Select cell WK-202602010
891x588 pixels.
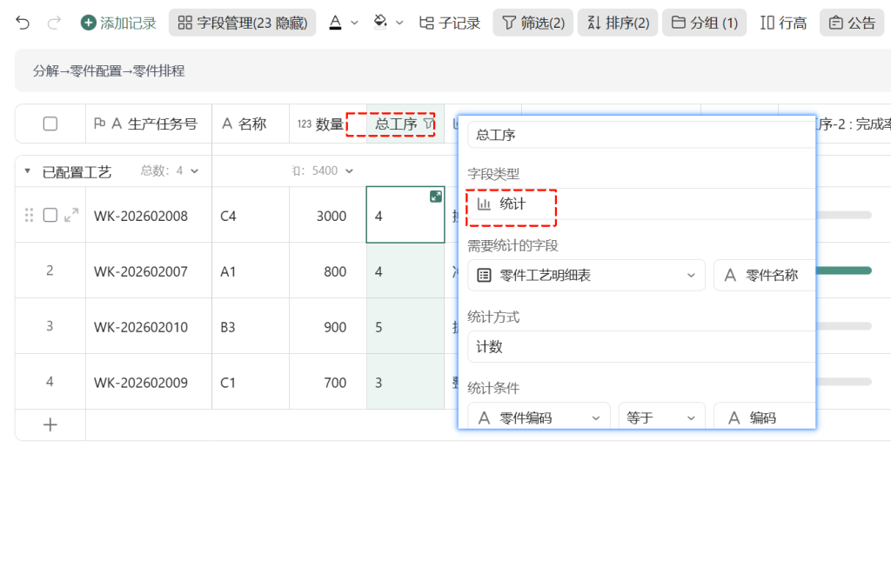pos(149,327)
